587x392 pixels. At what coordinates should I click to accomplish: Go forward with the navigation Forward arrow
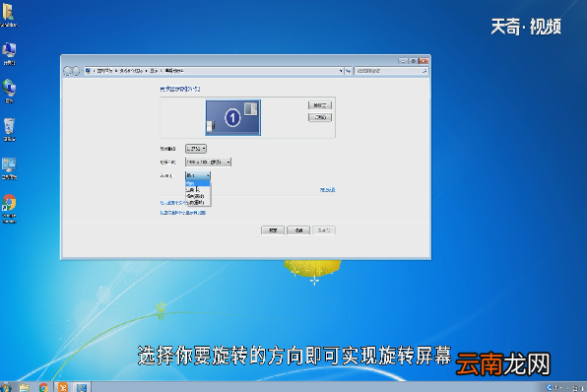pos(76,71)
